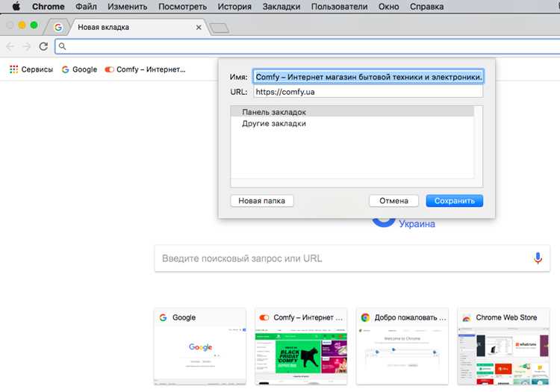Screen dimensions: 560x392
Task: Open the Google most-visited thumbnail
Action: pos(200,346)
